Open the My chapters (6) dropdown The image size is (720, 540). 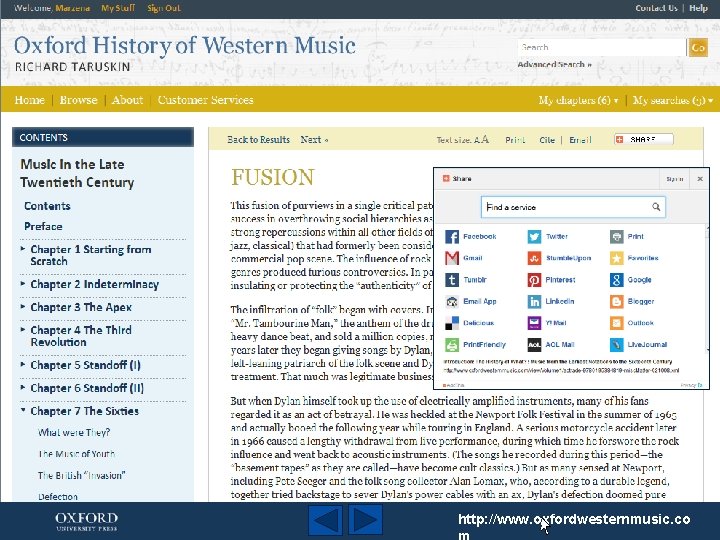click(579, 100)
